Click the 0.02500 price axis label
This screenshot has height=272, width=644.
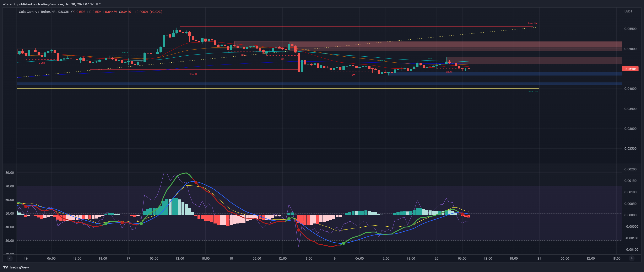(630, 149)
